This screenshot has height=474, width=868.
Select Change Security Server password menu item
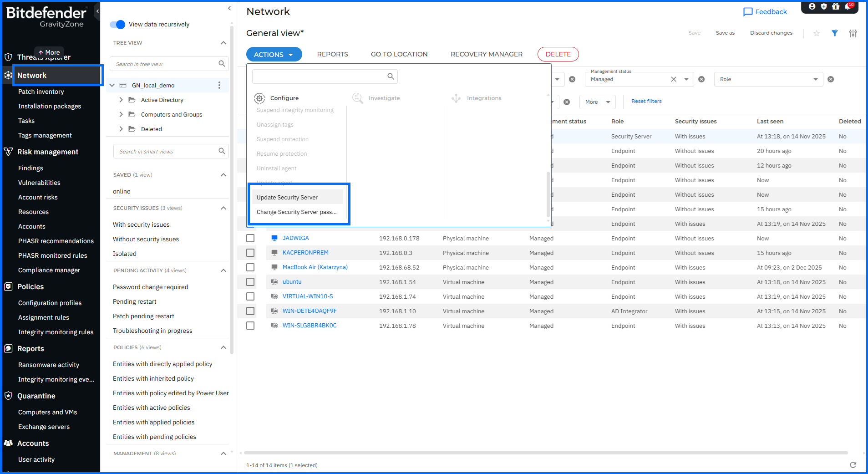coord(296,212)
